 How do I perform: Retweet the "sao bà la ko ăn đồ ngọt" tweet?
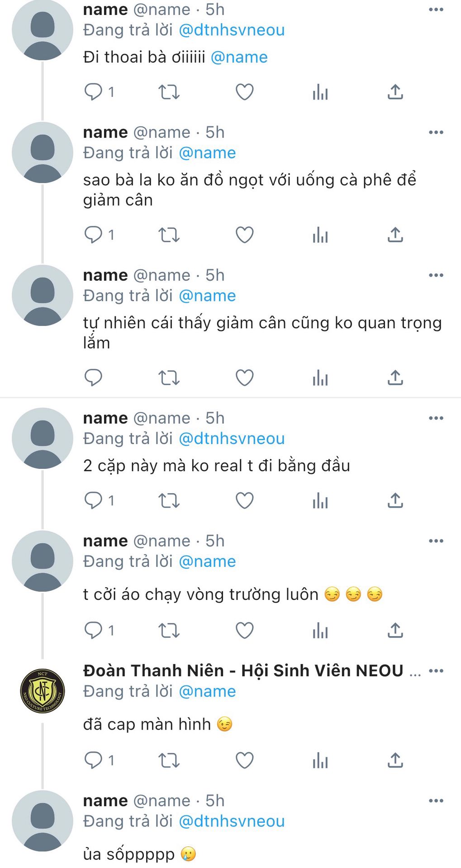pos(169,235)
